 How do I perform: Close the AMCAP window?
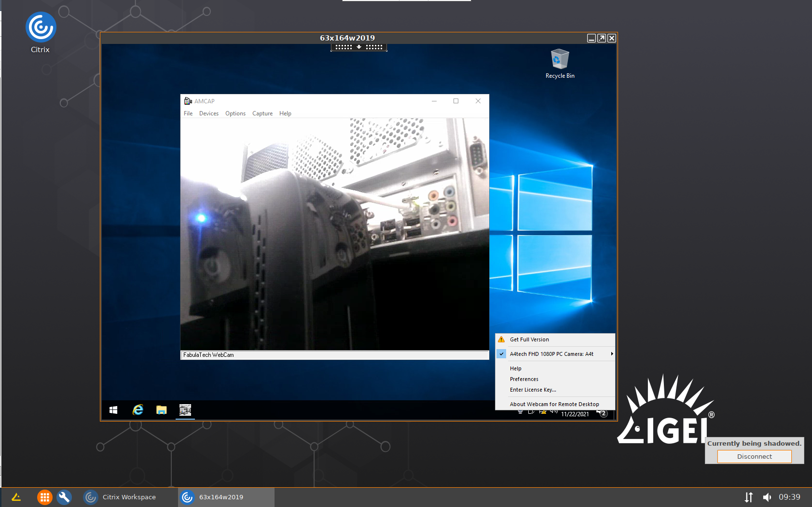pyautogui.click(x=478, y=101)
